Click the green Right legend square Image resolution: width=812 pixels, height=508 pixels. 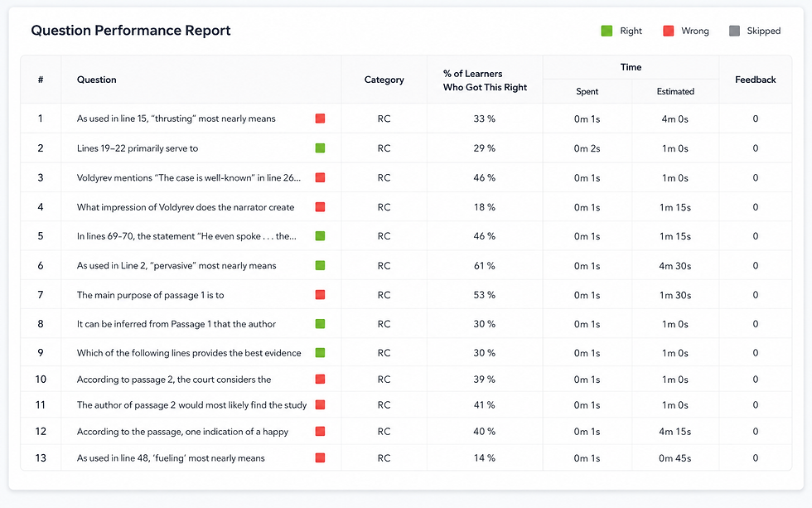607,31
